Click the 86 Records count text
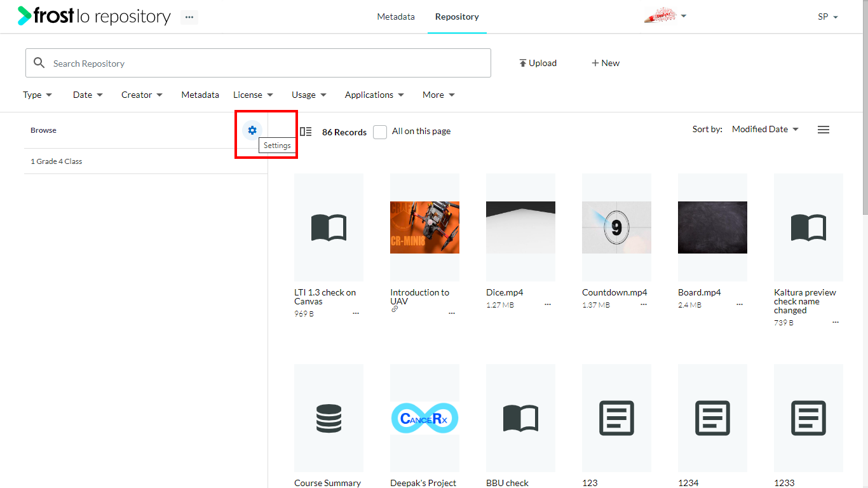This screenshot has height=488, width=868. tap(344, 132)
